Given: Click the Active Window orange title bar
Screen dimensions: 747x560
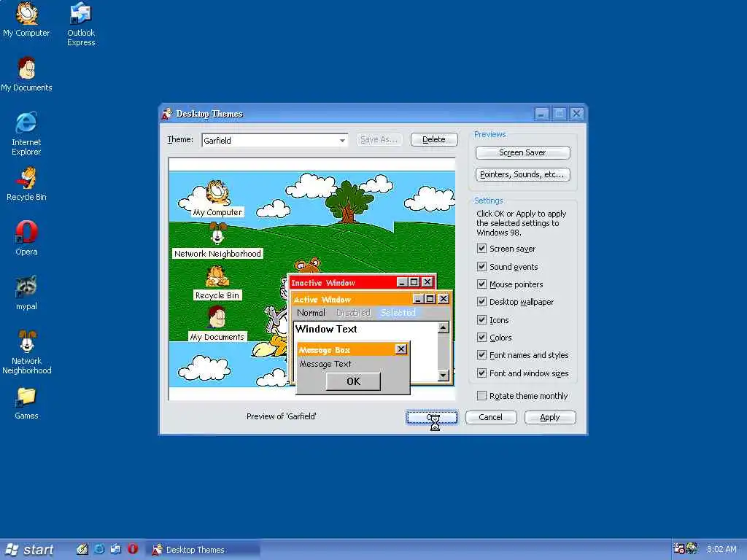Looking at the screenshot, I should tap(352, 299).
